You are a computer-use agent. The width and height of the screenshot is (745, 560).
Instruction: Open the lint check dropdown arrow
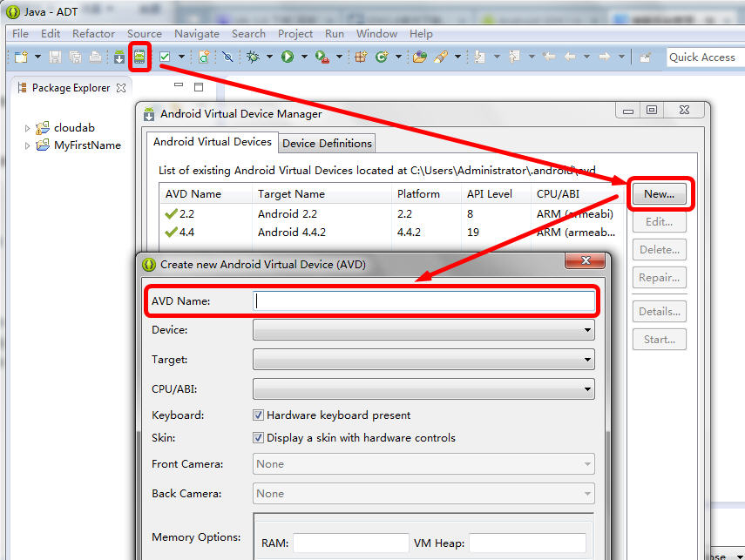coord(181,57)
